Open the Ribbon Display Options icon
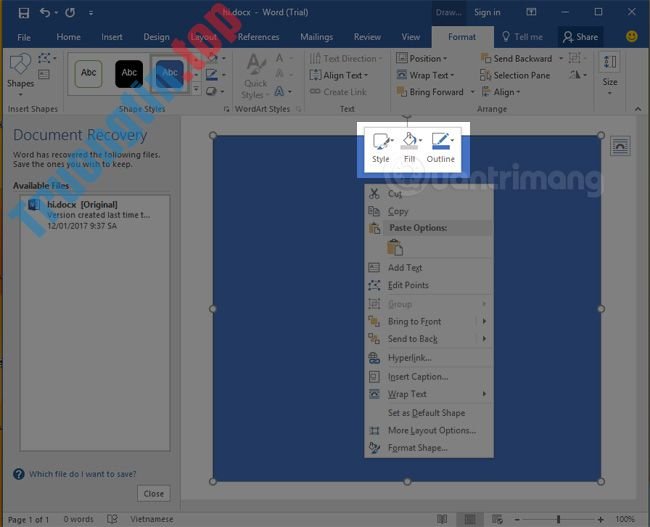Viewport: 650px width, 527px height. coord(531,12)
